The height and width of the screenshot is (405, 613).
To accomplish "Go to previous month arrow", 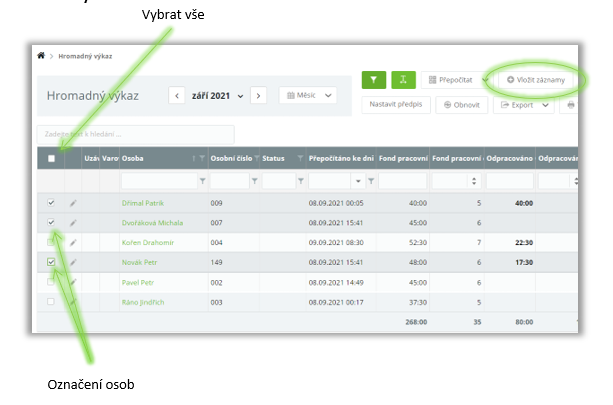I will [178, 96].
